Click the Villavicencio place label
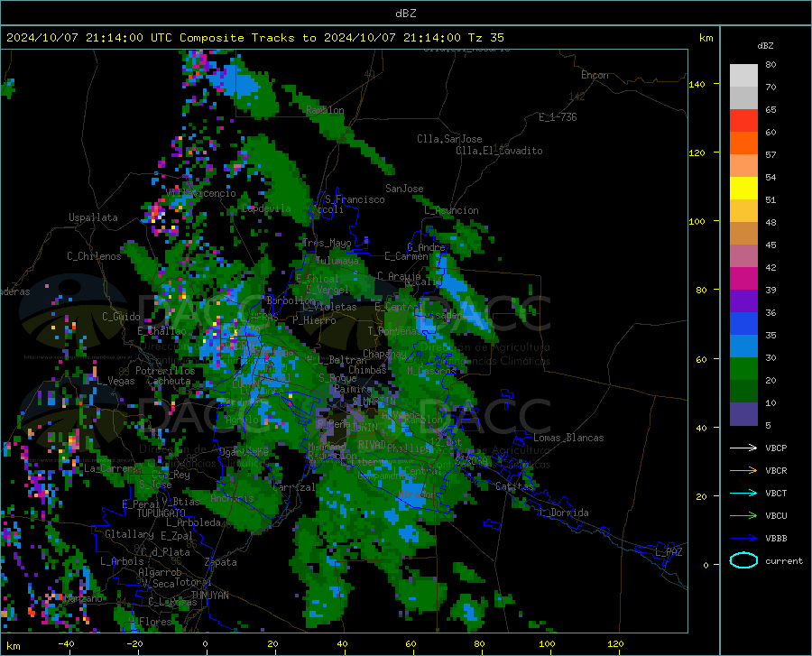This screenshot has height=656, width=812. click(201, 193)
